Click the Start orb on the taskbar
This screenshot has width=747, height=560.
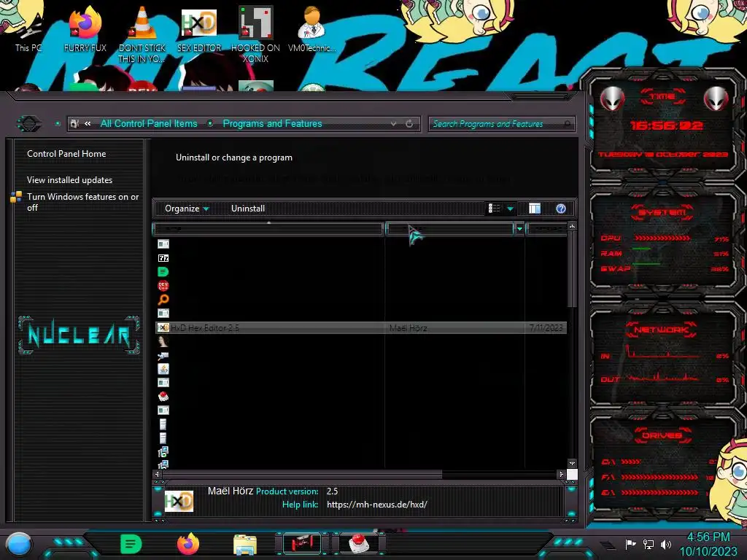19,544
